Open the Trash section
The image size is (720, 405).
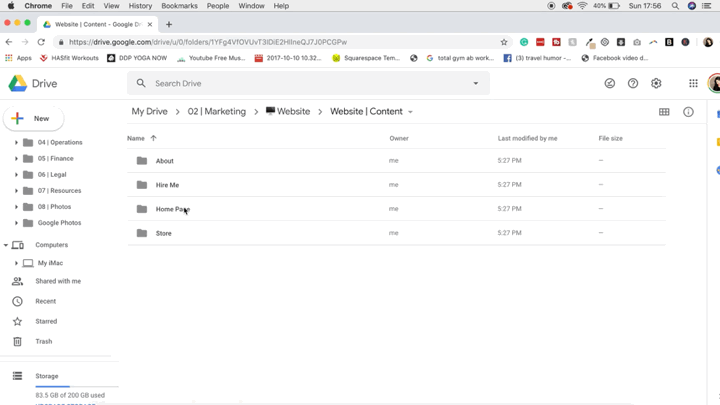(44, 341)
